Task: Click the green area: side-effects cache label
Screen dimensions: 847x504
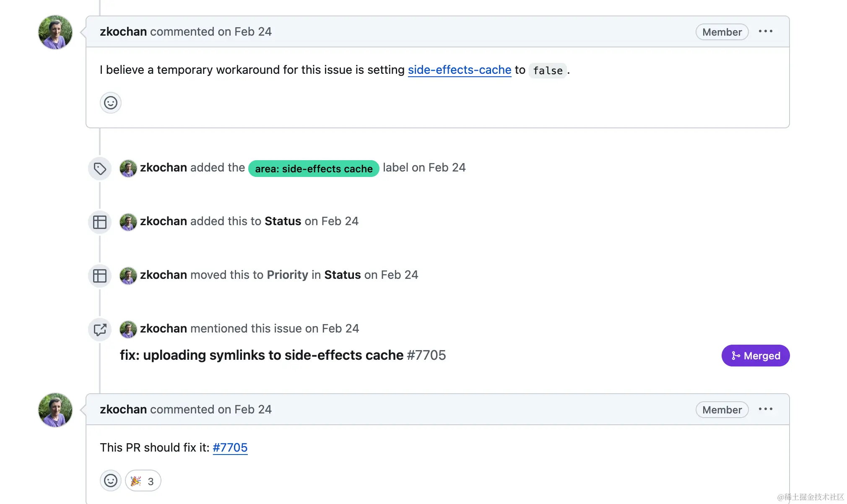Action: pyautogui.click(x=314, y=169)
